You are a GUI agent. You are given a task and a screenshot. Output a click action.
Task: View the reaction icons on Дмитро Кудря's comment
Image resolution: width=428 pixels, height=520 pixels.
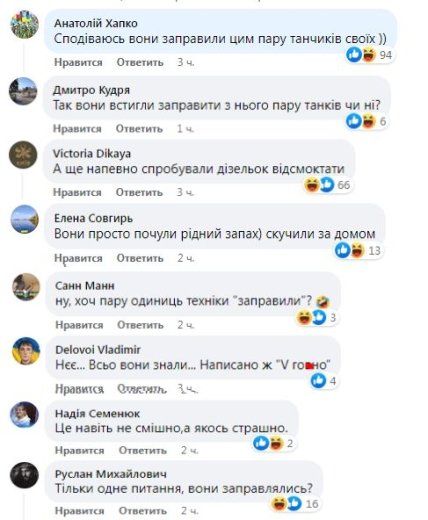coord(366,121)
